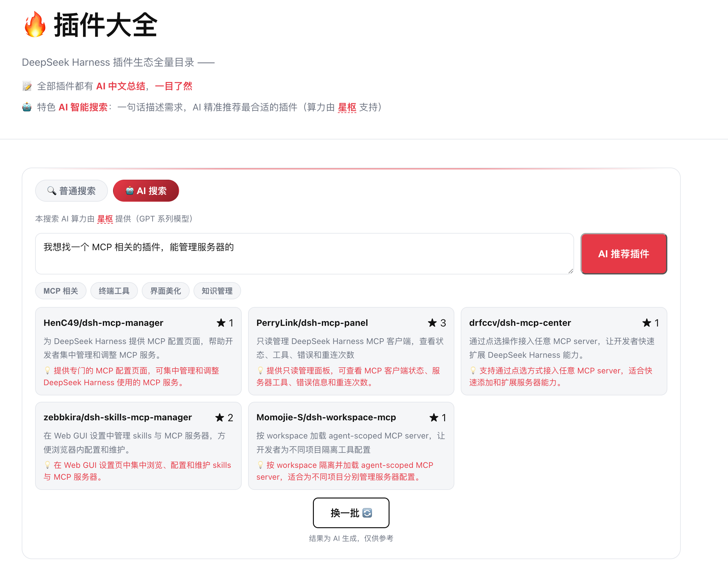Click description '按 workspace 加载 agent-scoped MCP server'
The width and height of the screenshot is (728, 577).
pos(343,436)
